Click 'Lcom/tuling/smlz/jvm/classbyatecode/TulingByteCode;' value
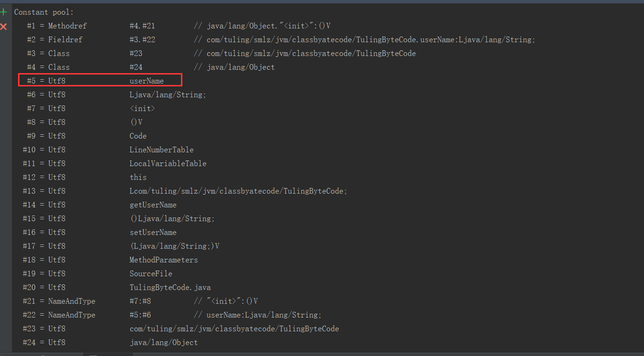The width and height of the screenshot is (644, 356). click(238, 191)
